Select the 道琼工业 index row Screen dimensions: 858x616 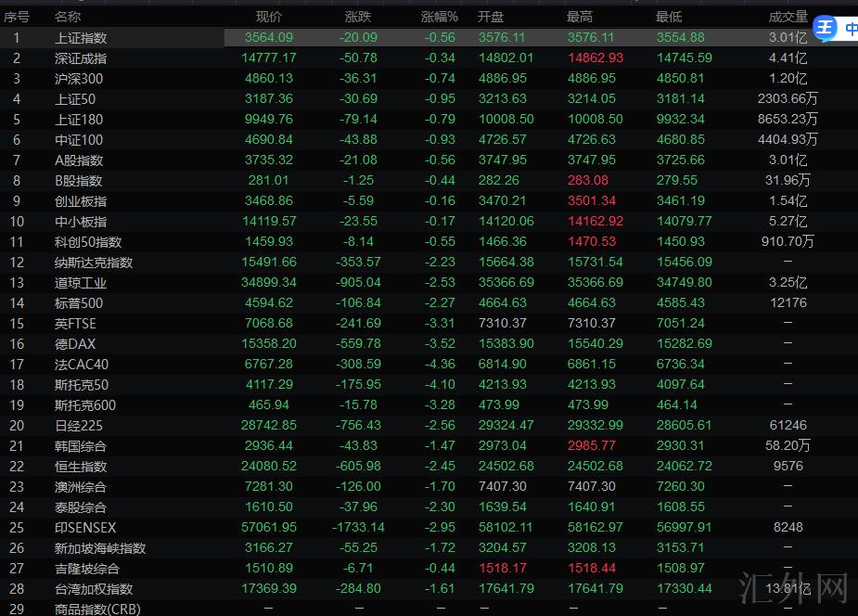81,283
